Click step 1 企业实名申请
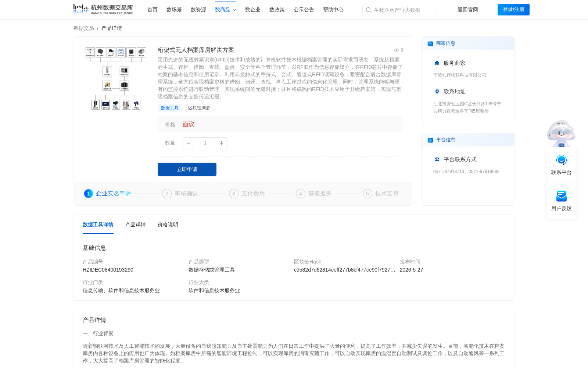 click(x=108, y=194)
